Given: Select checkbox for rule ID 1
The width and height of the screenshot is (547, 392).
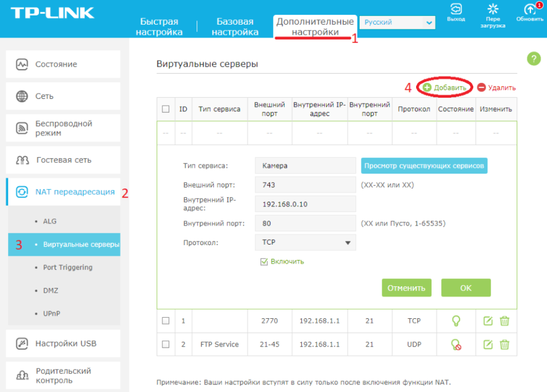Looking at the screenshot, I should pyautogui.click(x=166, y=321).
